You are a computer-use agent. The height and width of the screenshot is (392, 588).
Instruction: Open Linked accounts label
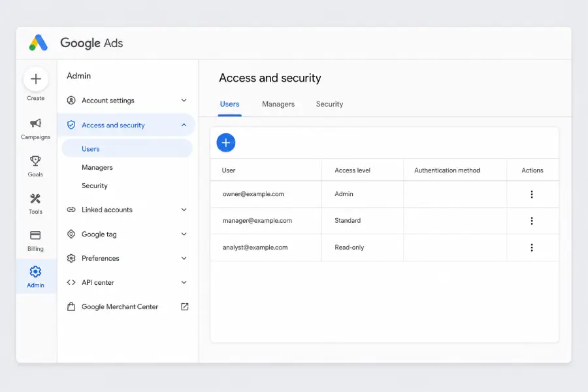(x=107, y=210)
